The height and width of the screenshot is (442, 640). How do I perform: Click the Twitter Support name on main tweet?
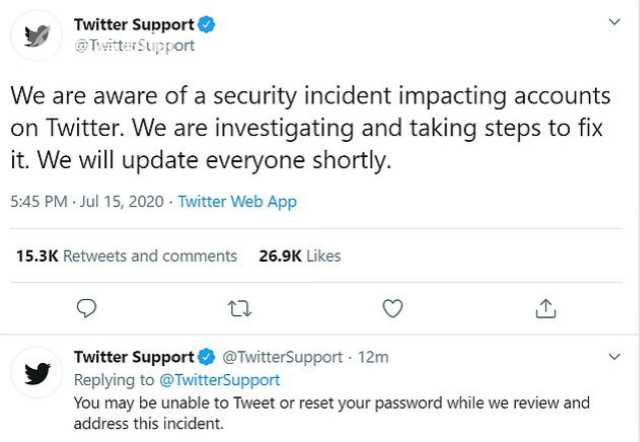coord(134,24)
